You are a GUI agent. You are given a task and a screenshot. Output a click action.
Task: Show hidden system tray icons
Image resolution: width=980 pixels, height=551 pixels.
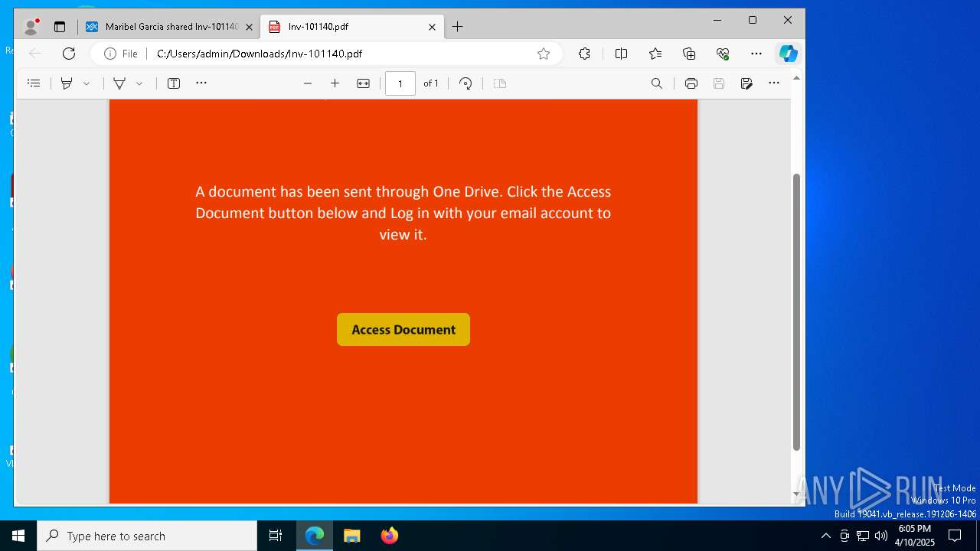coord(825,536)
